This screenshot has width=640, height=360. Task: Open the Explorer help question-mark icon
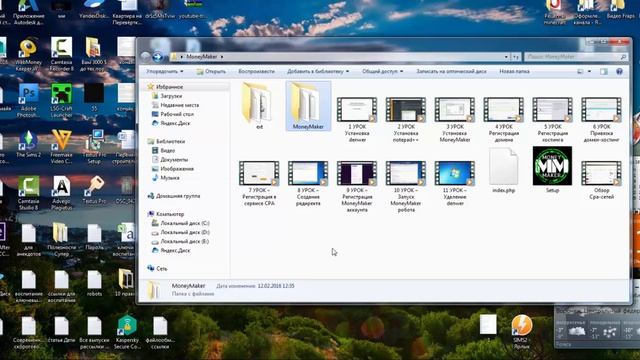click(x=619, y=71)
